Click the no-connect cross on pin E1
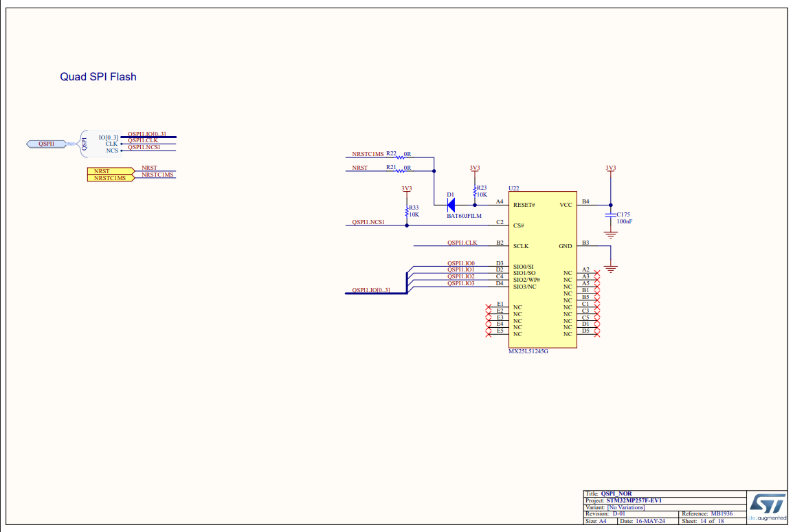 pos(488,307)
